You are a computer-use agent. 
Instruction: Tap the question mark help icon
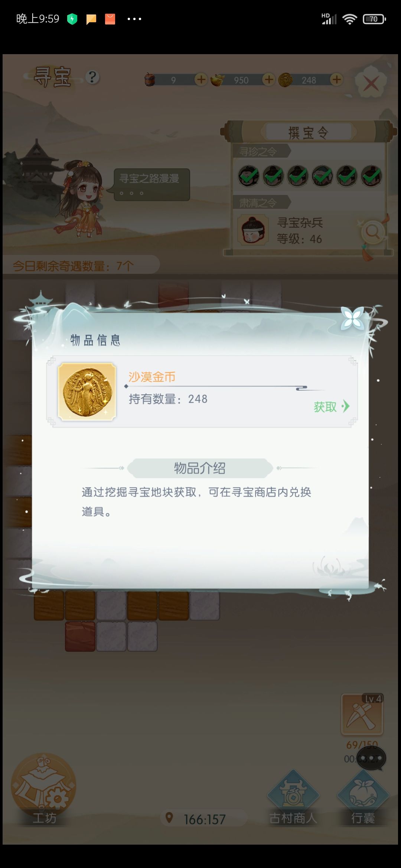tap(92, 77)
